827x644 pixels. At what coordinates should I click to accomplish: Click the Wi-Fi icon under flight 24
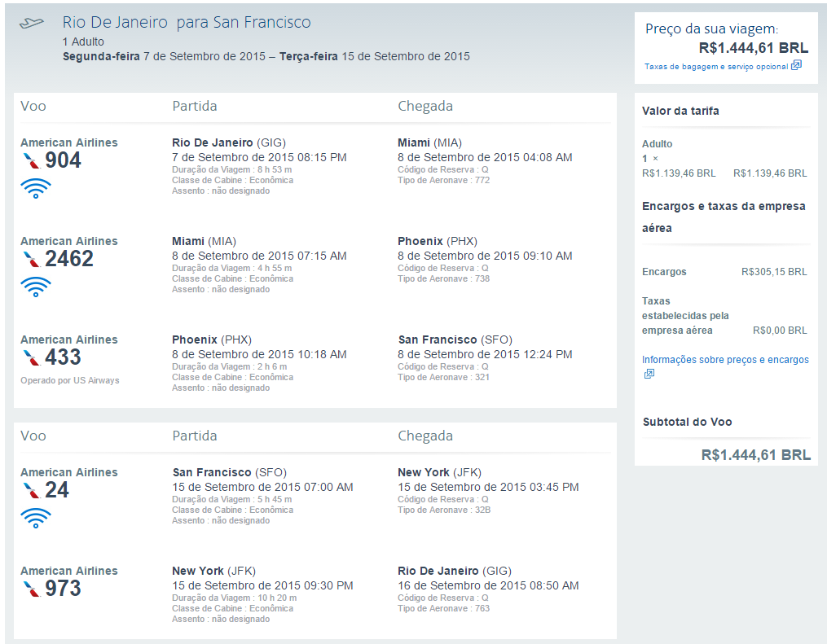tap(36, 519)
